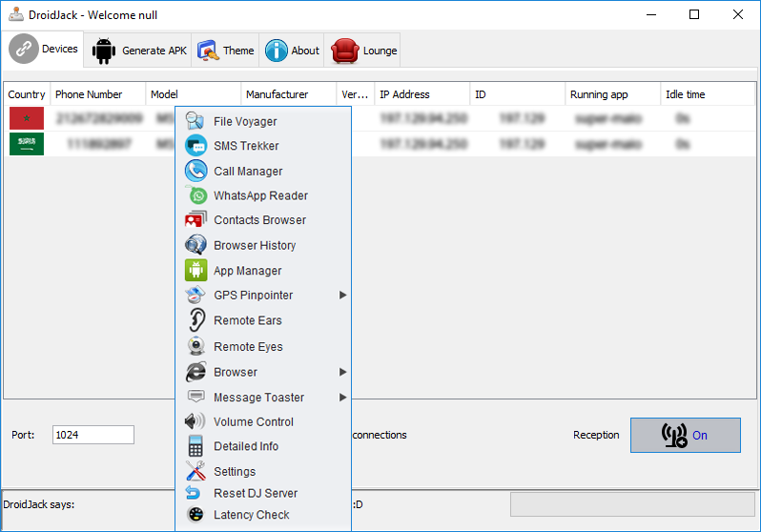Screen dimensions: 761x532
Task: Click the App Manager green android icon
Action: (196, 271)
